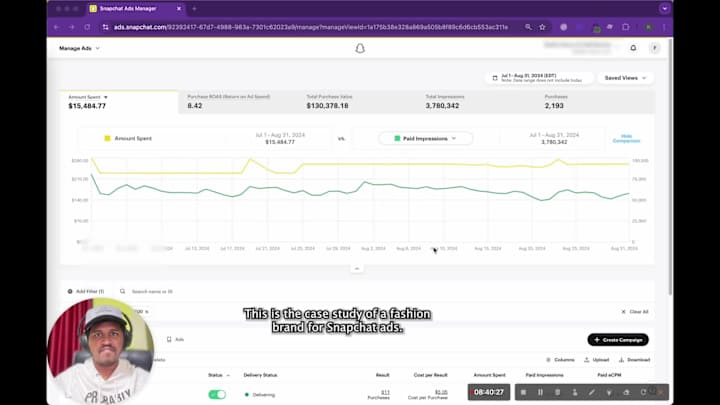Click the Paid eCPM column header
Viewport: 720px width, 405px height.
coord(609,375)
